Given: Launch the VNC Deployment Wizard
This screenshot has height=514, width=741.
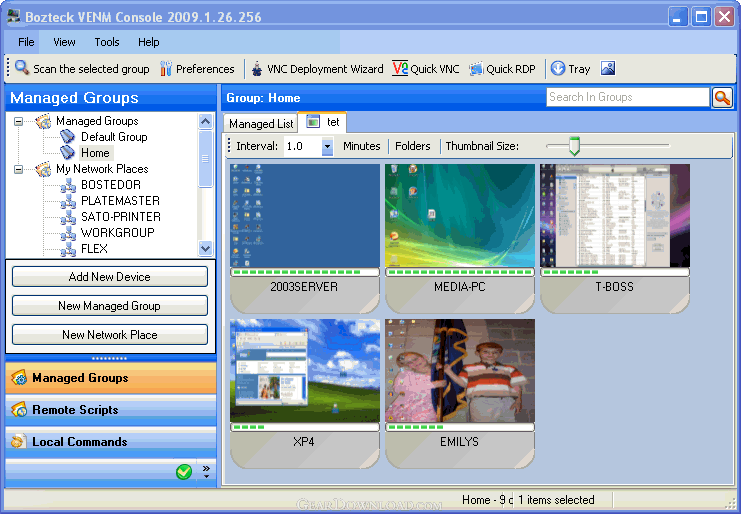Looking at the screenshot, I should (x=317, y=69).
